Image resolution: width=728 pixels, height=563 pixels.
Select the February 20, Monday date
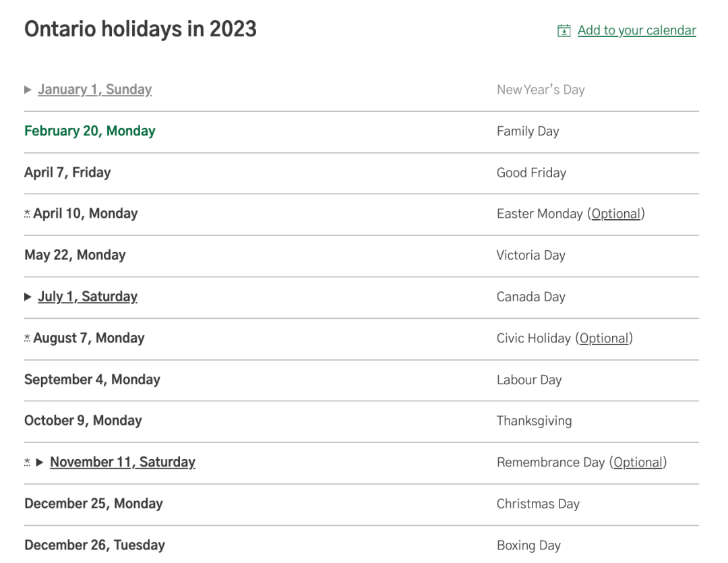[x=90, y=131]
